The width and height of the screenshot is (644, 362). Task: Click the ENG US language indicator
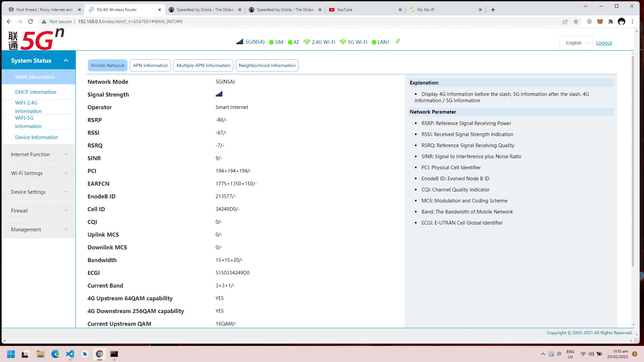[571, 354]
